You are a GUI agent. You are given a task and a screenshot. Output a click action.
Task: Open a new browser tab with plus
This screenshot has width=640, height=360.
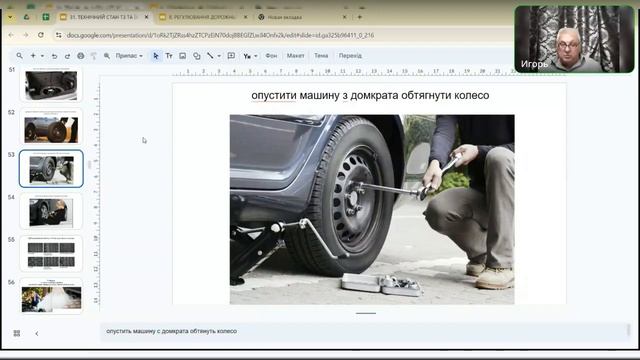coord(360,17)
